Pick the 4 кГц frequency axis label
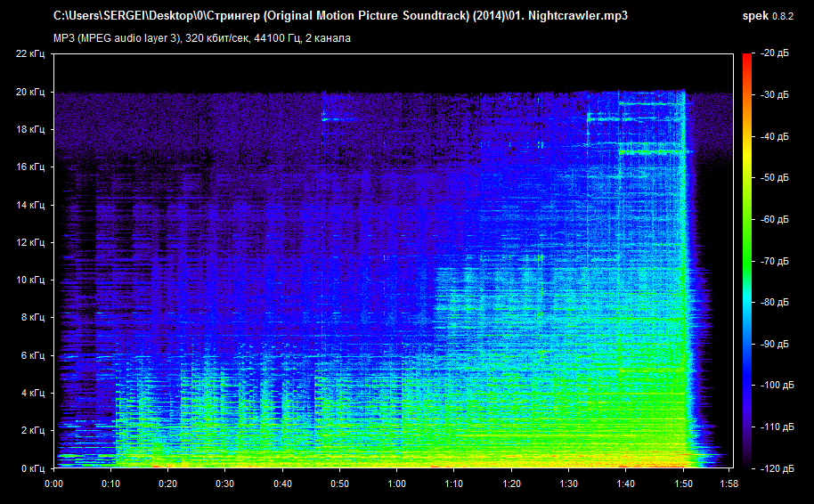The width and height of the screenshot is (814, 504). [32, 393]
